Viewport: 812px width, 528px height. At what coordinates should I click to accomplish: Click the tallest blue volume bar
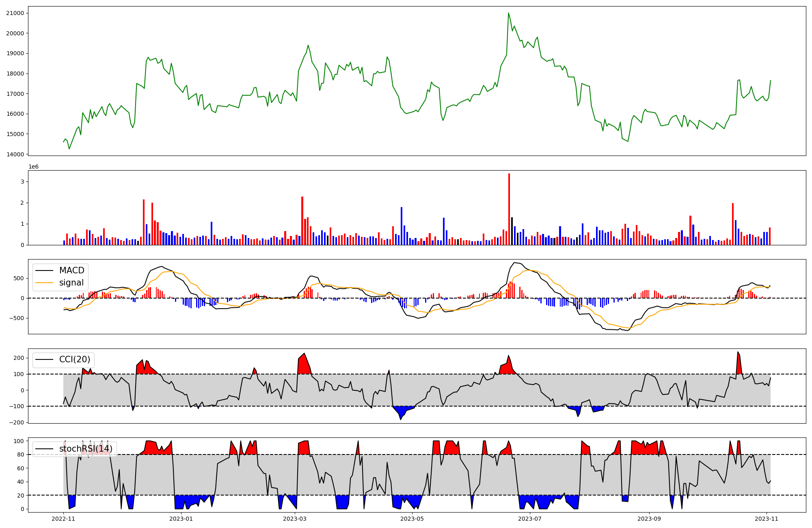click(402, 226)
